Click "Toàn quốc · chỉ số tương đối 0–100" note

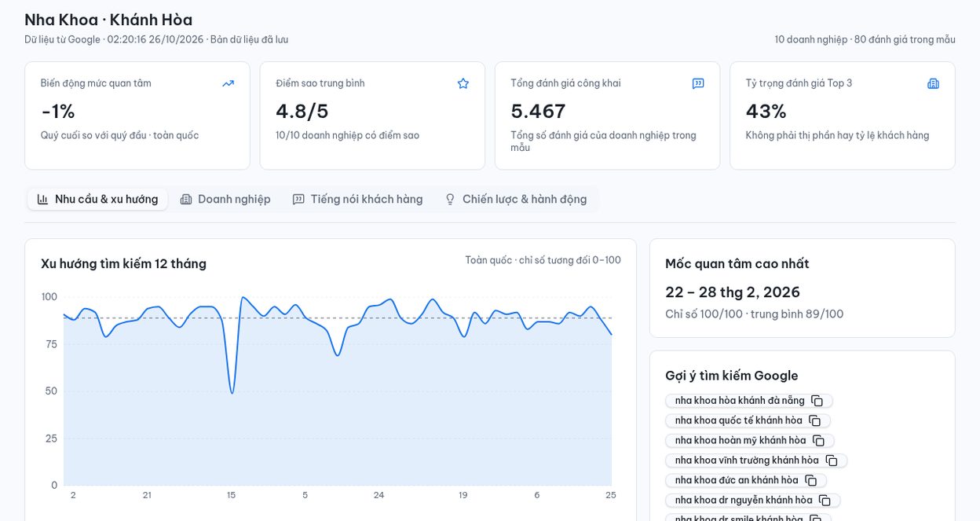543,260
